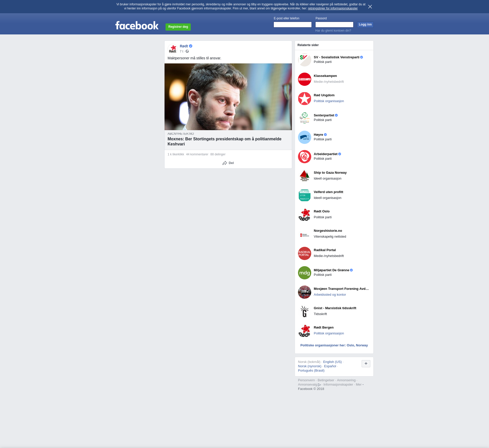Open Velferd uten profitt page name
Image resolution: width=489 pixels, height=448 pixels.
[x=328, y=192]
